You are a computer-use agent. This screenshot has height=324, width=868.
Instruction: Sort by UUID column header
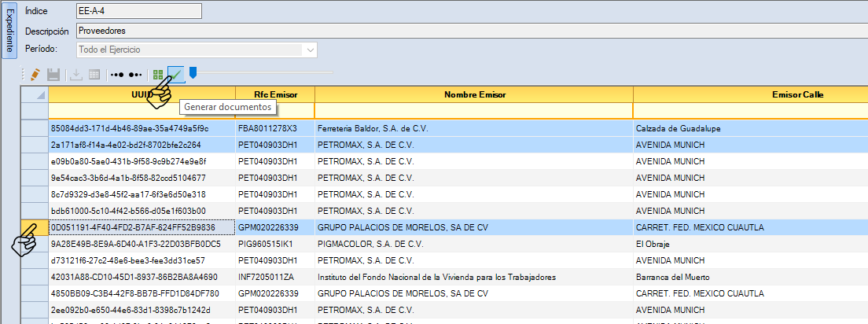(142, 94)
